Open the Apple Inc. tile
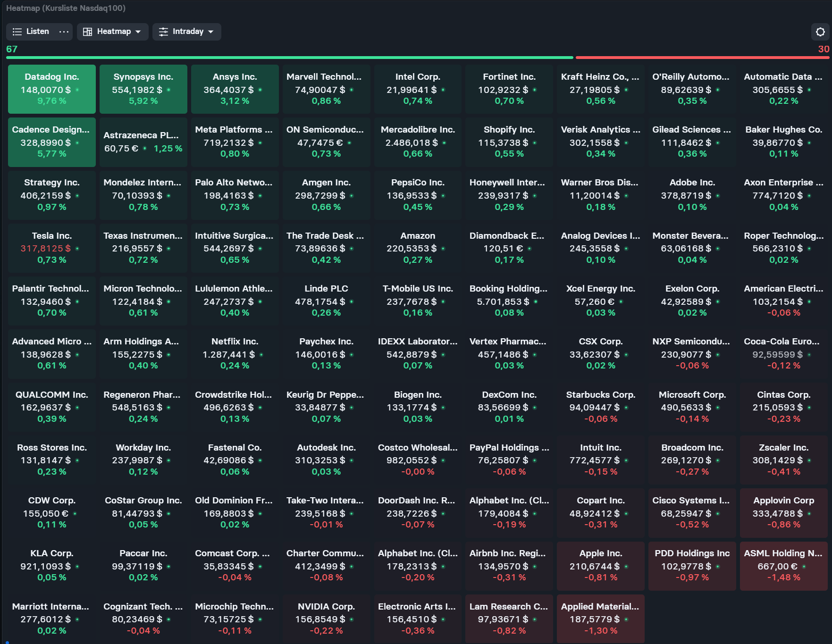The height and width of the screenshot is (644, 832). [601, 566]
